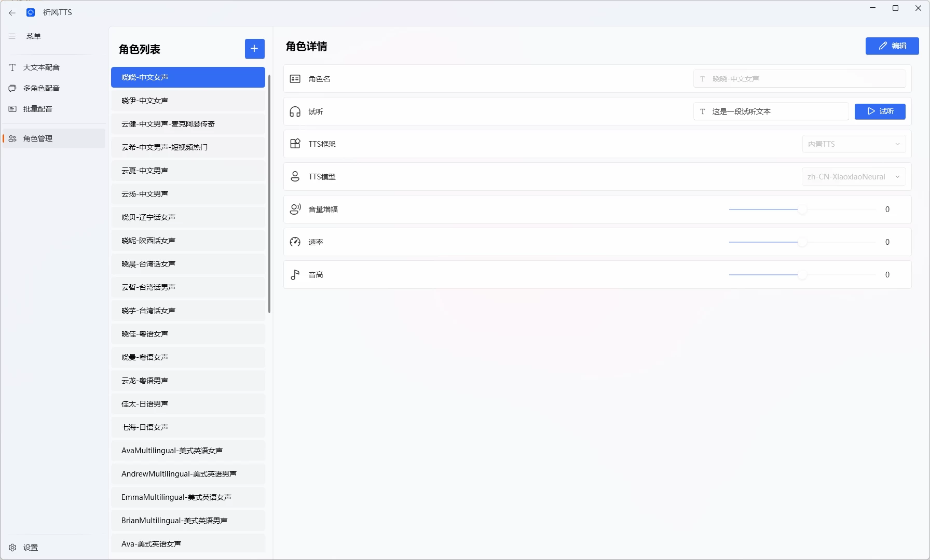Click the 祈风TTS app logo icon

click(31, 12)
